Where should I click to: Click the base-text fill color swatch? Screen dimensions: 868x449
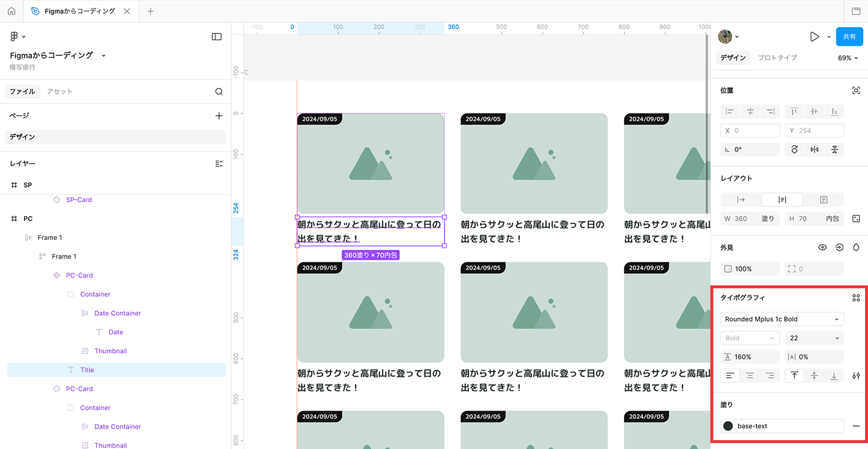coord(728,426)
